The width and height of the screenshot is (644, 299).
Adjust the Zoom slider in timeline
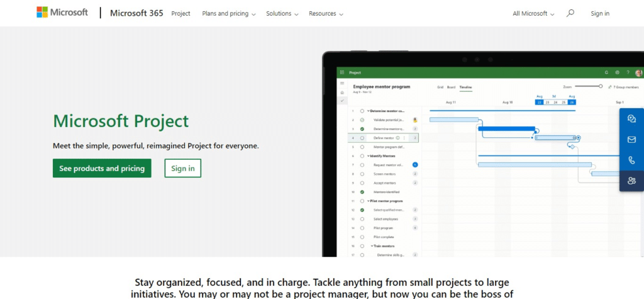[600, 86]
